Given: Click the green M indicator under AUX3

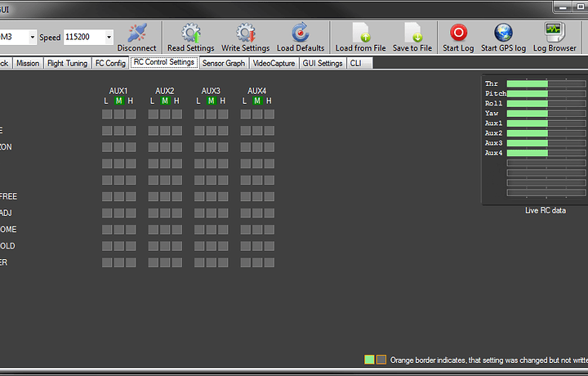Looking at the screenshot, I should 212,101.
